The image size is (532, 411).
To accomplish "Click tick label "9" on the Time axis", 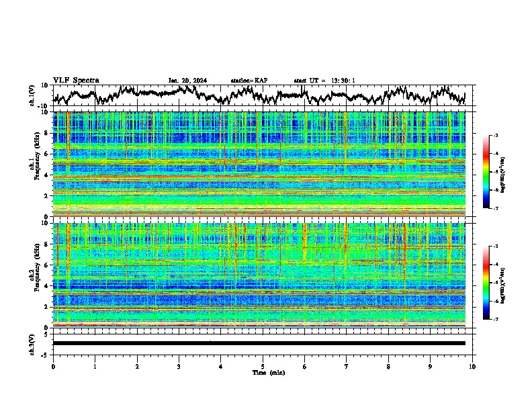I will (430, 366).
